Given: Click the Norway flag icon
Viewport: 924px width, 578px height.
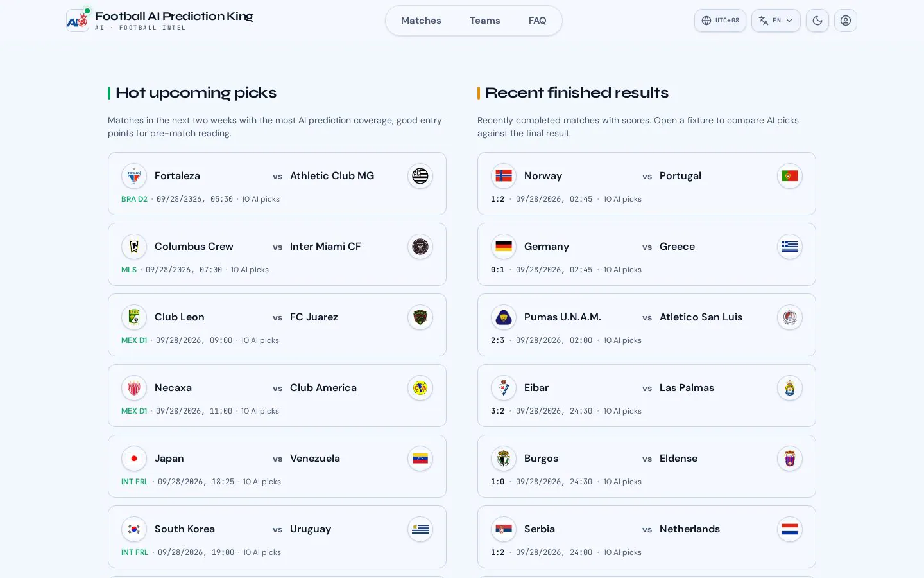Looking at the screenshot, I should 504,176.
